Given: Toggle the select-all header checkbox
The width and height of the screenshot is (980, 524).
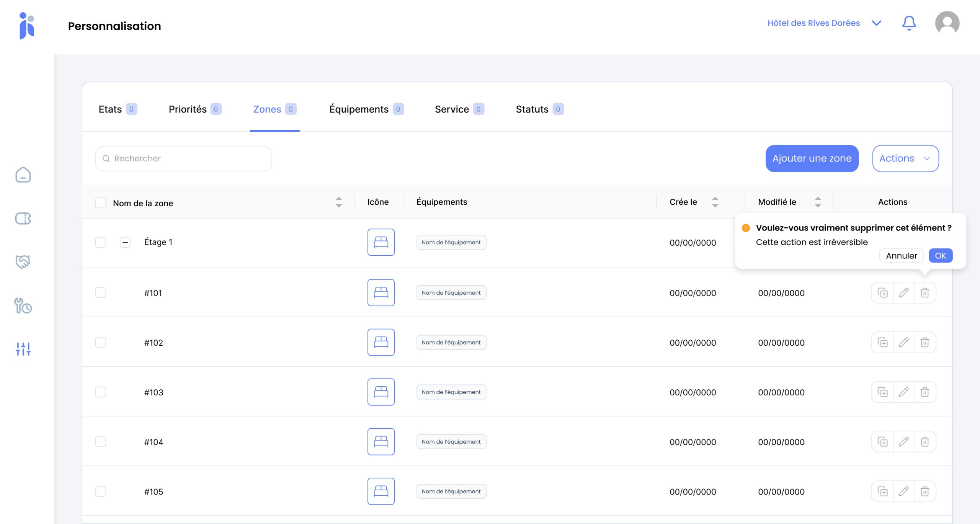Looking at the screenshot, I should pyautogui.click(x=101, y=203).
